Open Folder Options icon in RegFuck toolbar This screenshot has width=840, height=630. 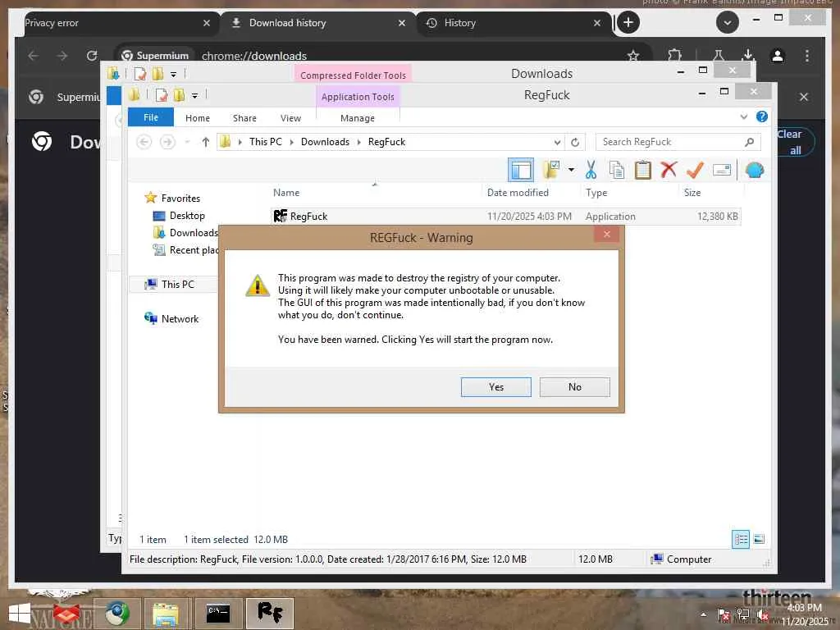click(x=551, y=170)
